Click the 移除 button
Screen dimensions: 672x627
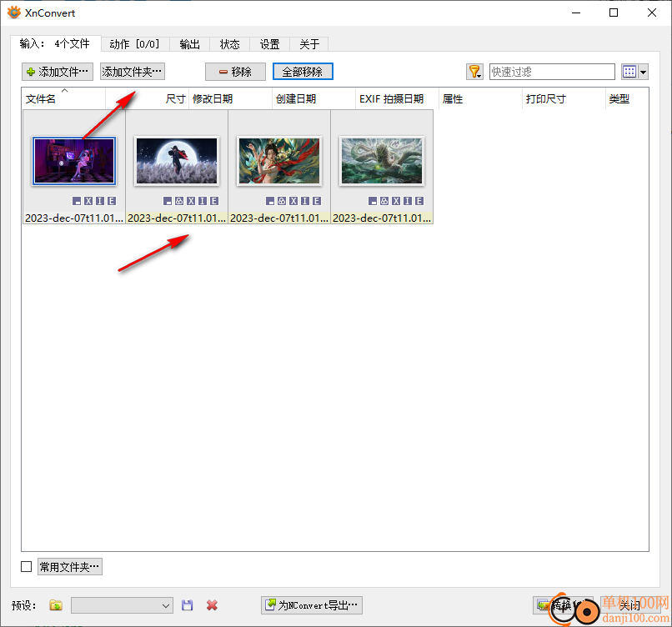click(x=235, y=72)
